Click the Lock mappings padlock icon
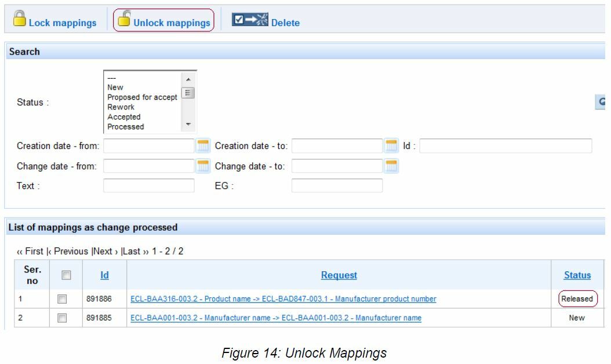Image resolution: width=611 pixels, height=364 pixels. 20,19
